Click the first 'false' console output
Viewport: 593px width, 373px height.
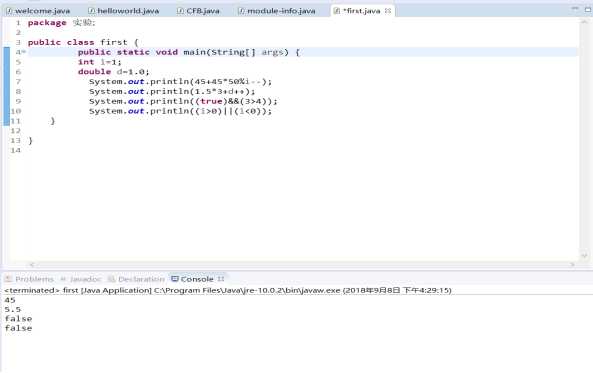click(x=18, y=319)
